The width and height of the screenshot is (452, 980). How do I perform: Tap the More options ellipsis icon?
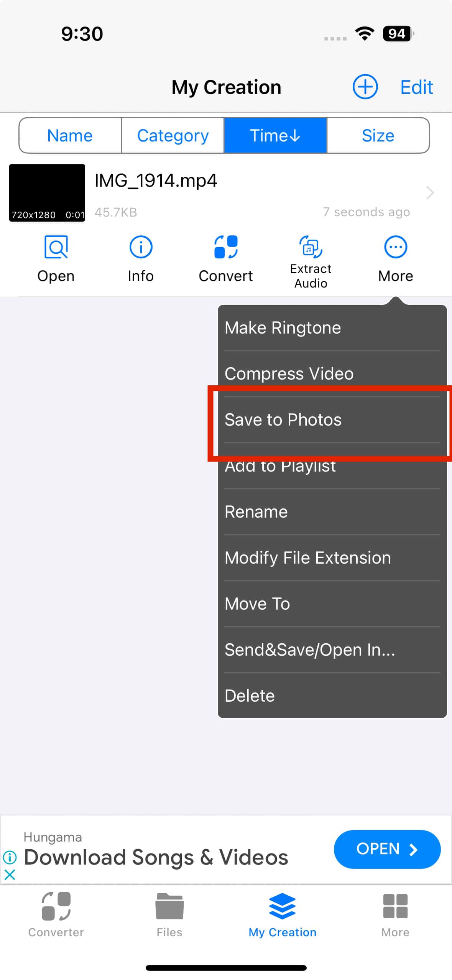pos(395,247)
